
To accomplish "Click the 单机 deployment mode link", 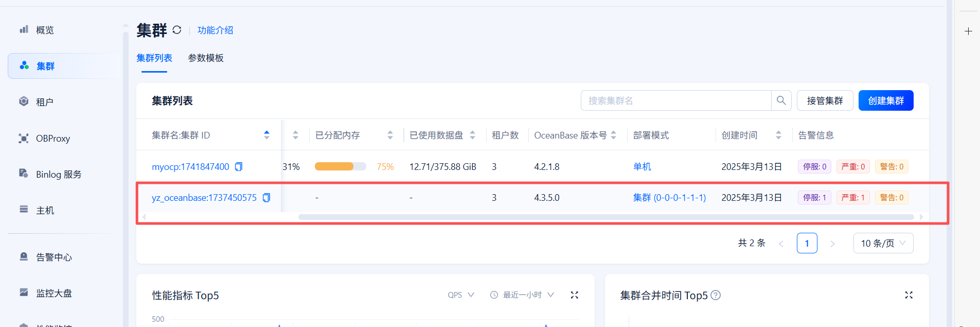I will click(642, 167).
